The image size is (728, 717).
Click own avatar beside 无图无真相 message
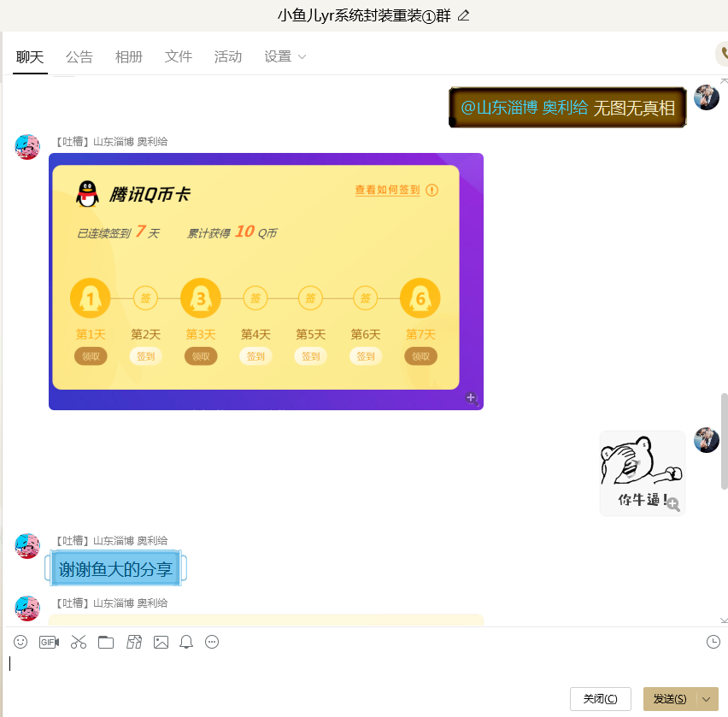coord(706,97)
